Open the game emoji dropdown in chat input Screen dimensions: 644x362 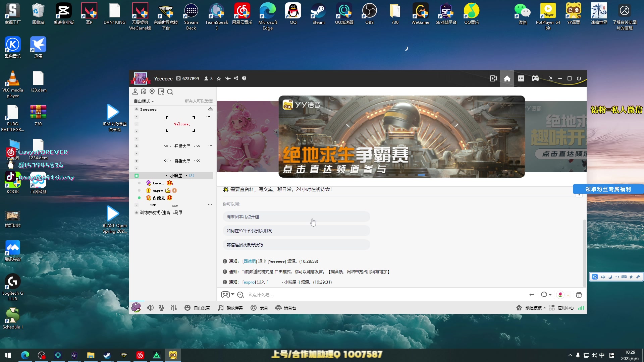point(228,295)
